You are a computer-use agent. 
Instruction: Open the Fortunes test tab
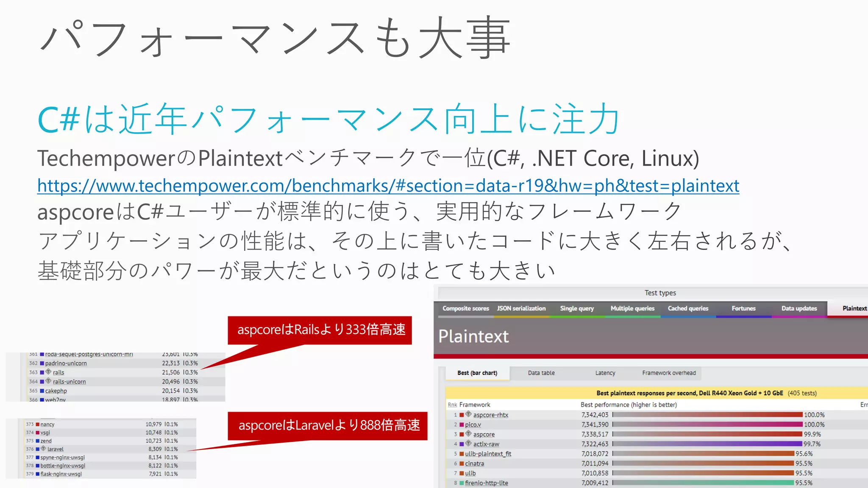tap(743, 308)
